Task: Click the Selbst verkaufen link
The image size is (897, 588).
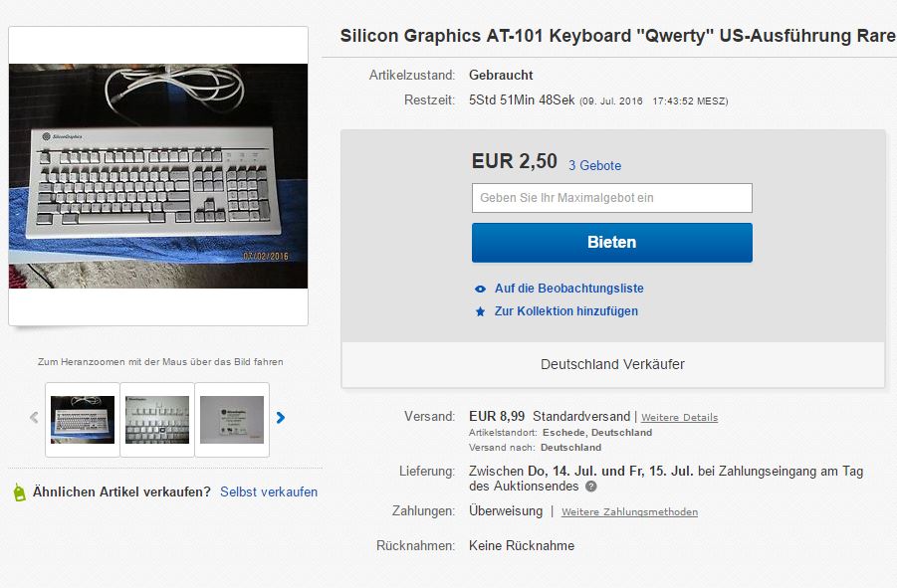Action: tap(269, 491)
